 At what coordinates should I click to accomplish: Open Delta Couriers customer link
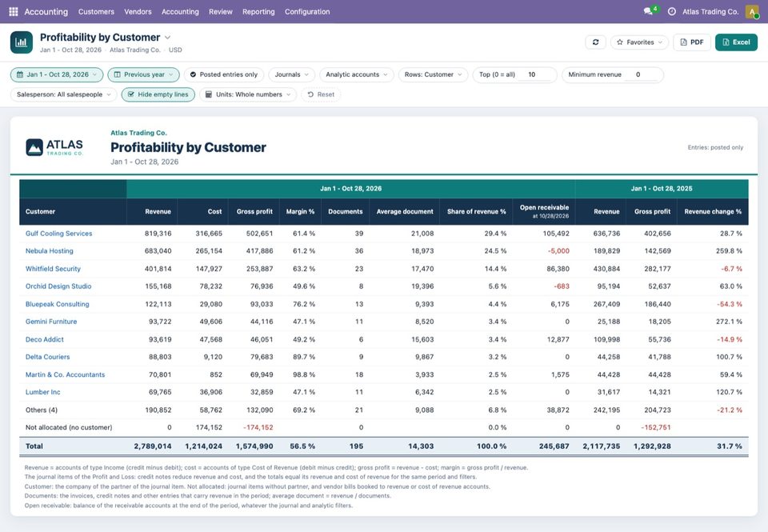coord(47,357)
